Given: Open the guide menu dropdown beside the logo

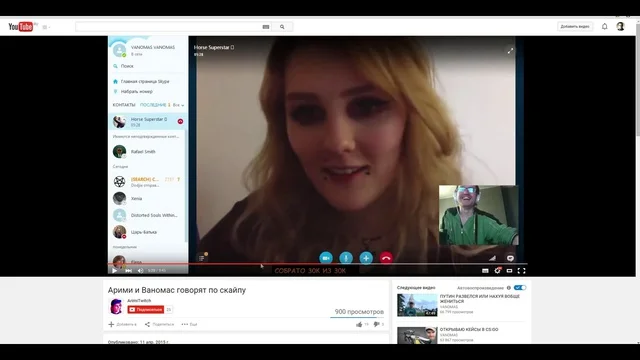Looking at the screenshot, I should click(46, 27).
